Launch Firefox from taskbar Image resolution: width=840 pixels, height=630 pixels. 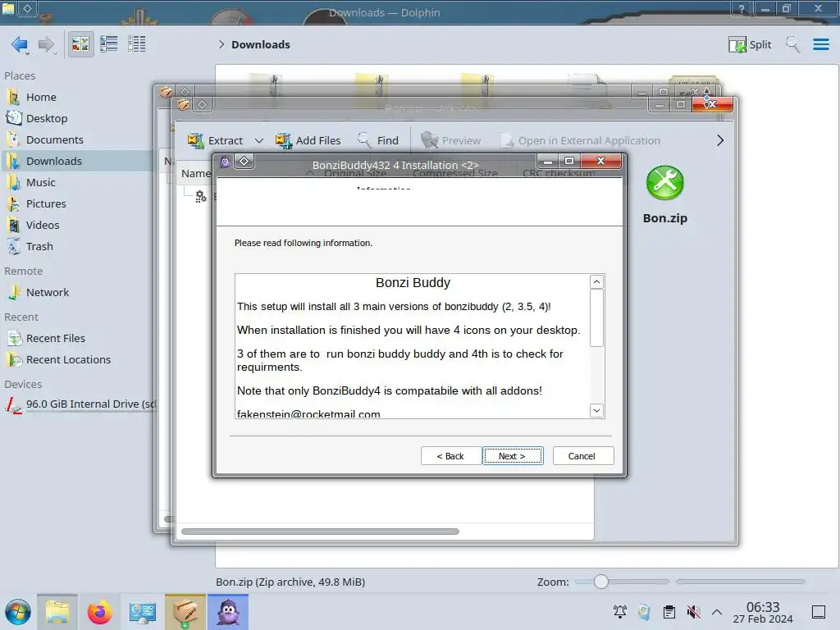coord(99,612)
